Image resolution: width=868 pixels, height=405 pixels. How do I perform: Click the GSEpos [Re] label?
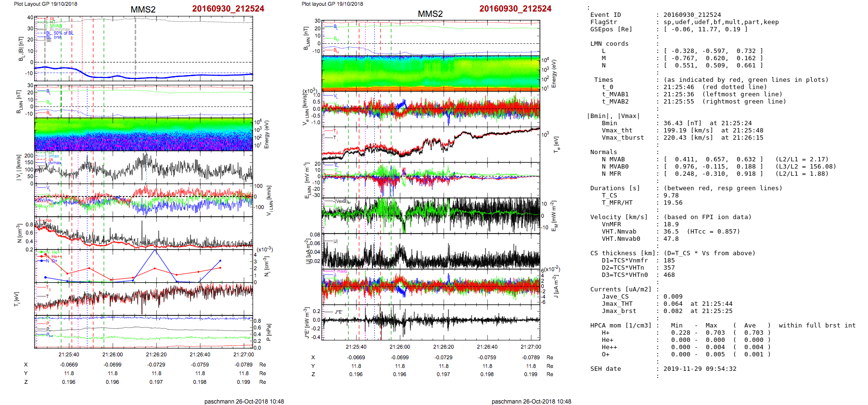(611, 29)
